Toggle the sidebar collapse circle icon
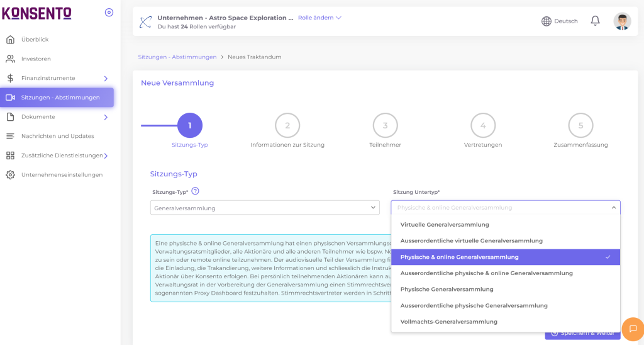Image resolution: width=644 pixels, height=345 pixels. pyautogui.click(x=109, y=13)
